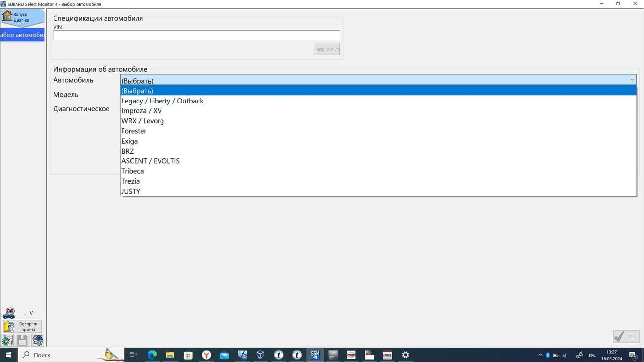This screenshot has height=362, width=644.
Task: Click the floppy disk save icon
Action: (22, 340)
